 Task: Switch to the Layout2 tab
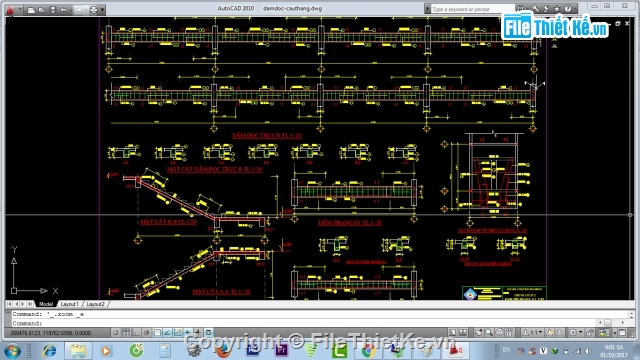tap(95, 304)
